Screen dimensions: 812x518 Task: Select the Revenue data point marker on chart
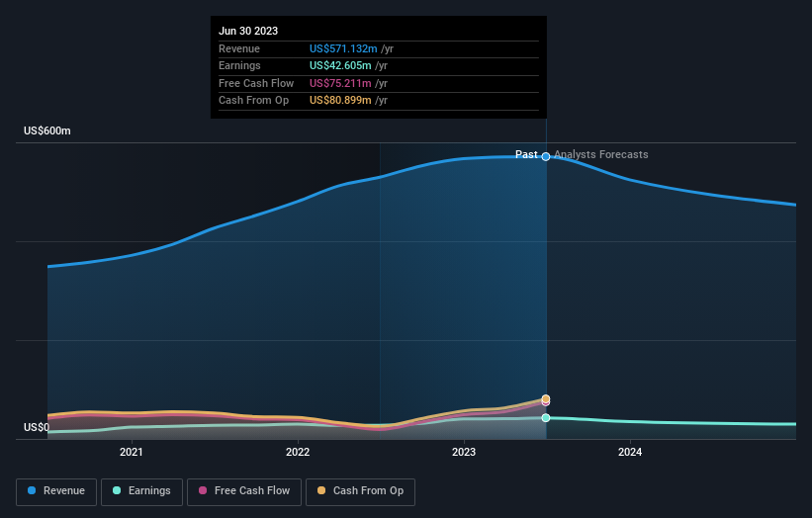tap(546, 157)
